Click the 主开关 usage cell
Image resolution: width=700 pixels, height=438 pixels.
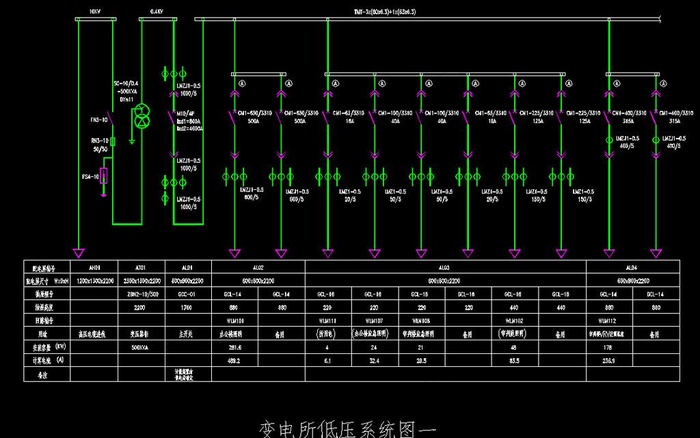point(188,334)
